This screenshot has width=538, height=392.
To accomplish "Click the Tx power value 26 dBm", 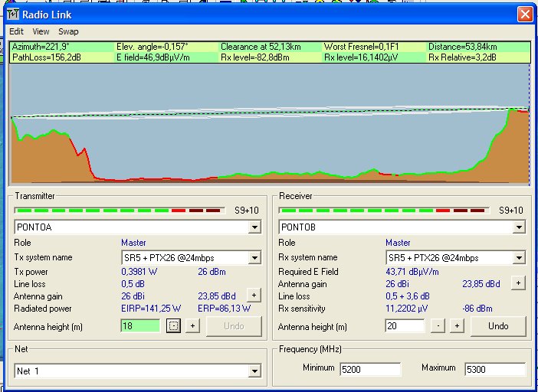I will click(212, 272).
